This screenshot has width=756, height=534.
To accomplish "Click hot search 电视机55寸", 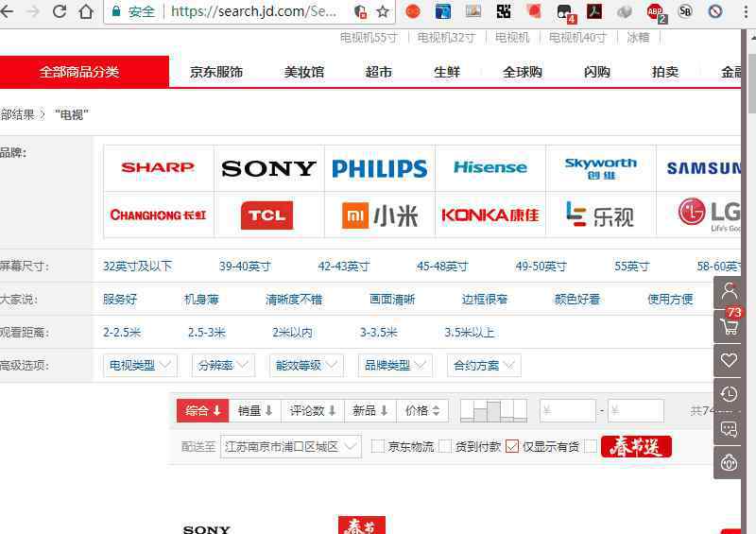I will point(369,38).
